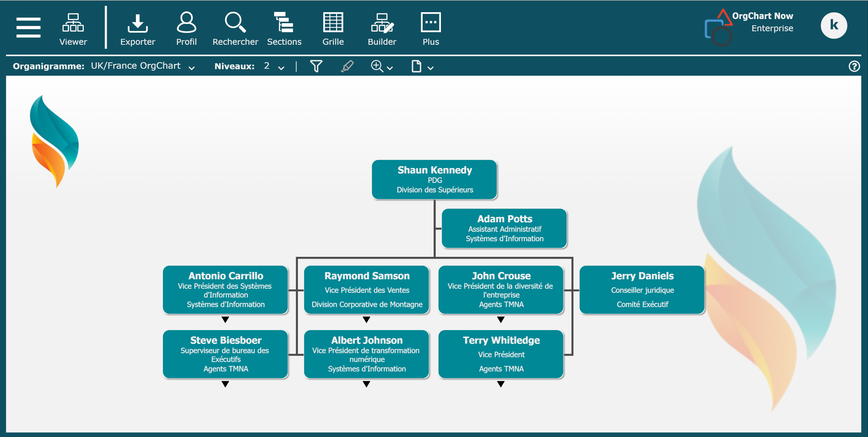Open user account avatar k
The width and height of the screenshot is (868, 437).
pos(834,25)
